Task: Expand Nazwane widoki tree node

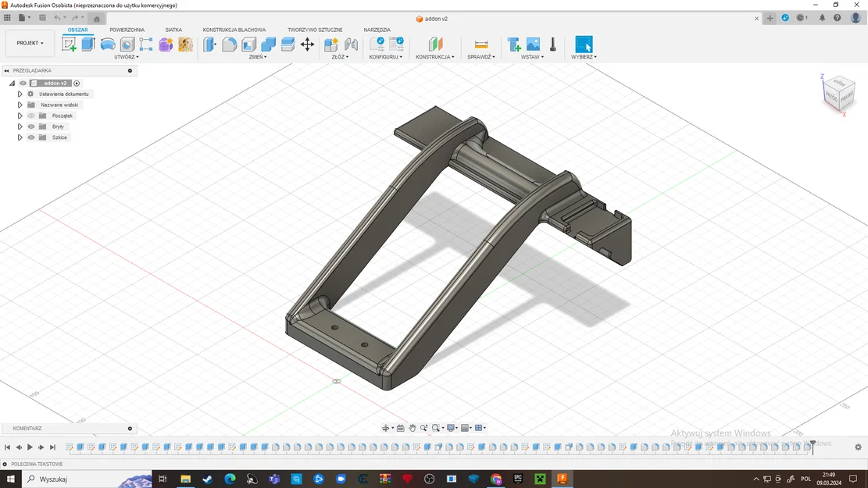Action: (x=20, y=105)
